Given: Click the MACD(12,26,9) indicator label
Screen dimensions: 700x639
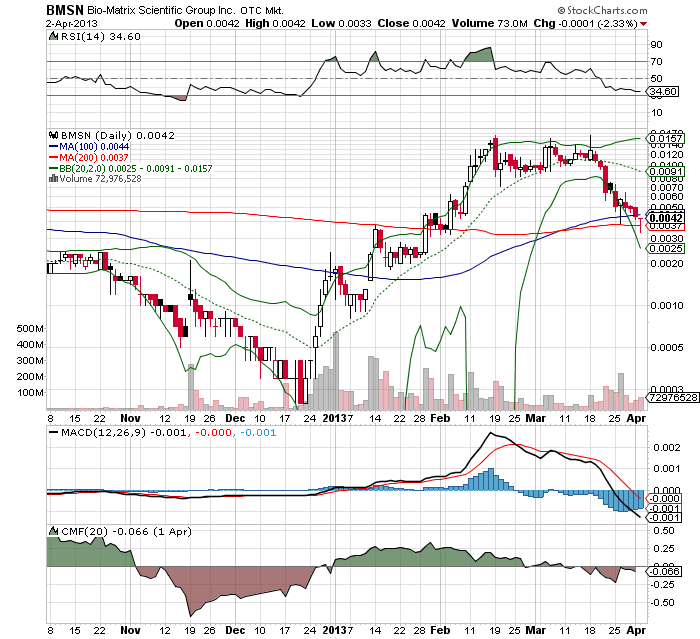Looking at the screenshot, I should point(103,432).
